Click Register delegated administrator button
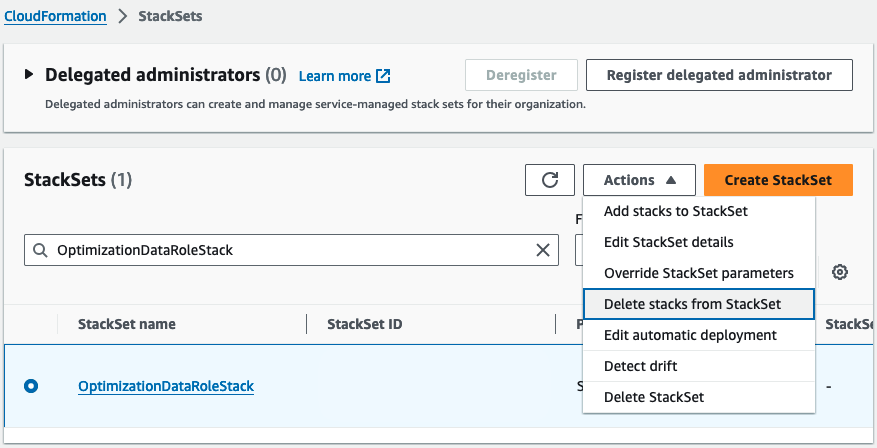 coord(719,75)
